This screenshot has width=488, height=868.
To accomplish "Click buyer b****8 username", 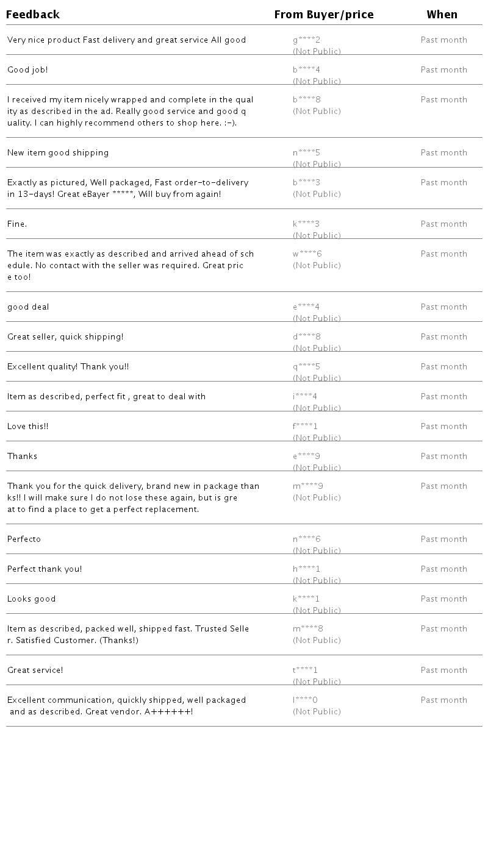I will pyautogui.click(x=306, y=100).
